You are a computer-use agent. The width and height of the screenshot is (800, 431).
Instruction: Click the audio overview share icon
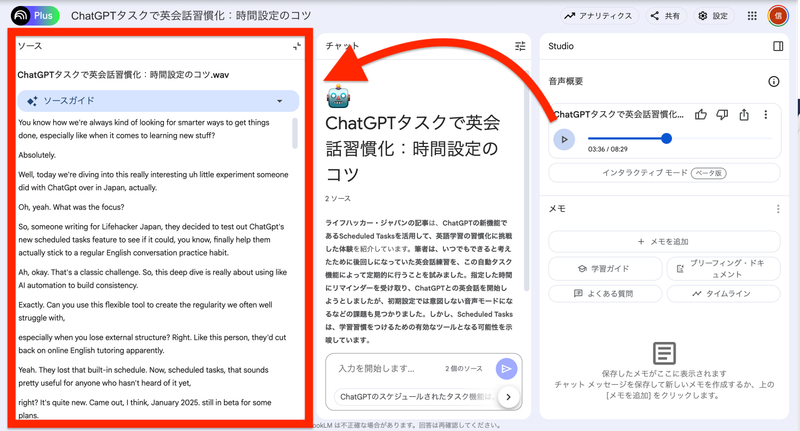point(744,115)
